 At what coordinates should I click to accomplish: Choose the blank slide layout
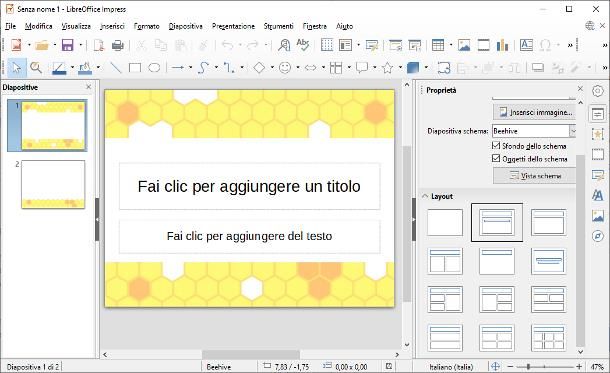click(445, 222)
